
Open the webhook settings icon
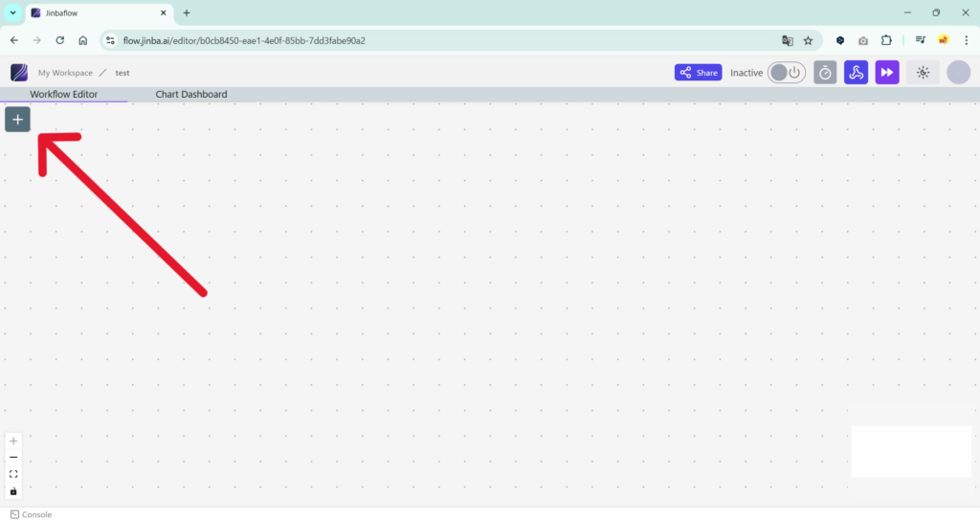[x=856, y=73]
